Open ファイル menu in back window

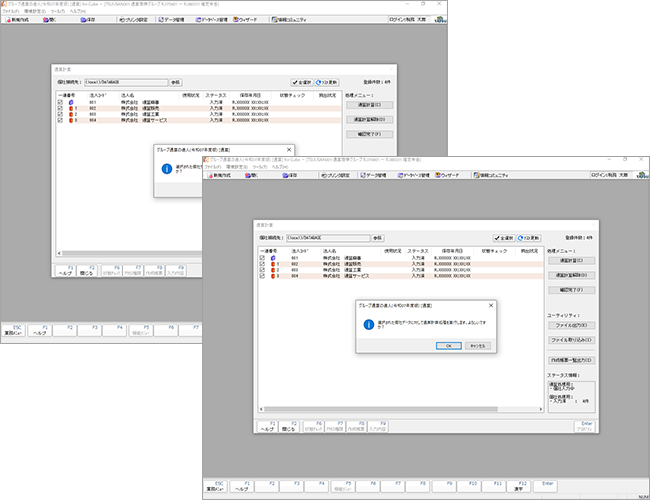tap(11, 11)
